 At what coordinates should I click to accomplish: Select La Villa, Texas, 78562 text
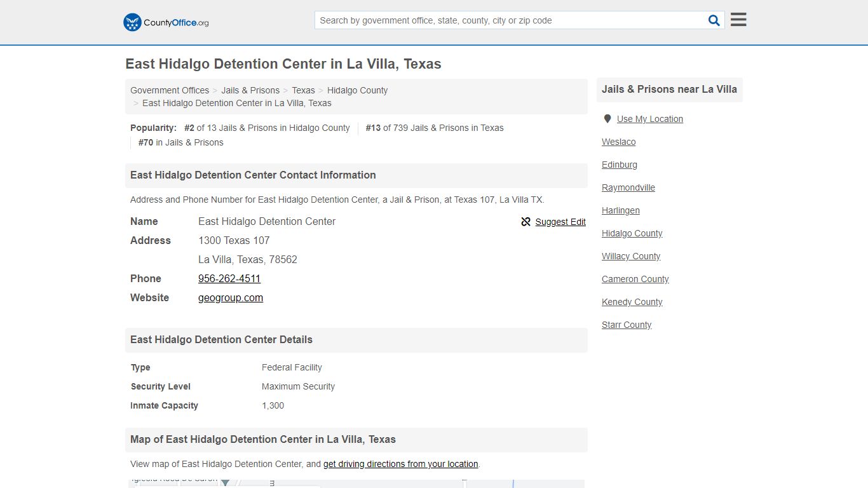coord(248,259)
